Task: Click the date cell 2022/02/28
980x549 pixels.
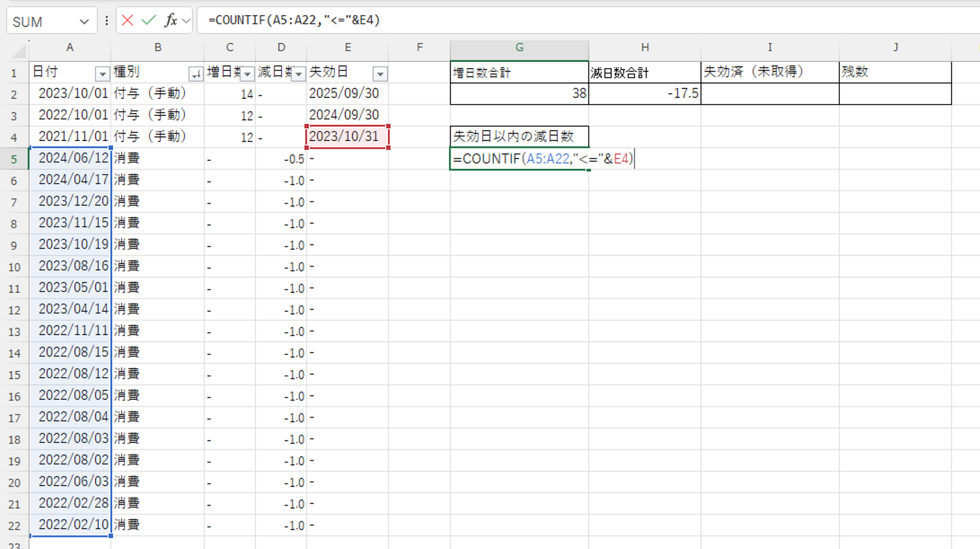Action: click(x=70, y=505)
